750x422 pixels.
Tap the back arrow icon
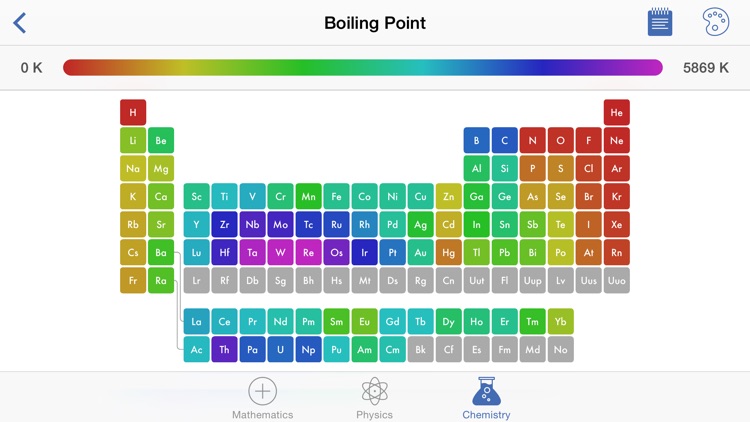20,23
